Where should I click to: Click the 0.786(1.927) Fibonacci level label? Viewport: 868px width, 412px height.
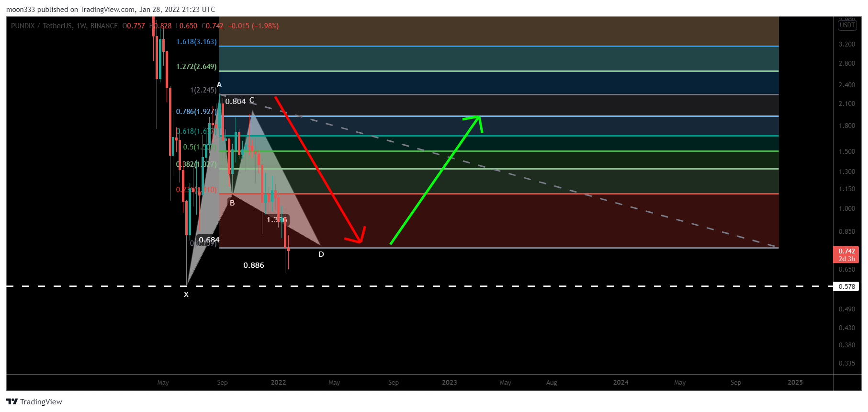pyautogui.click(x=196, y=112)
